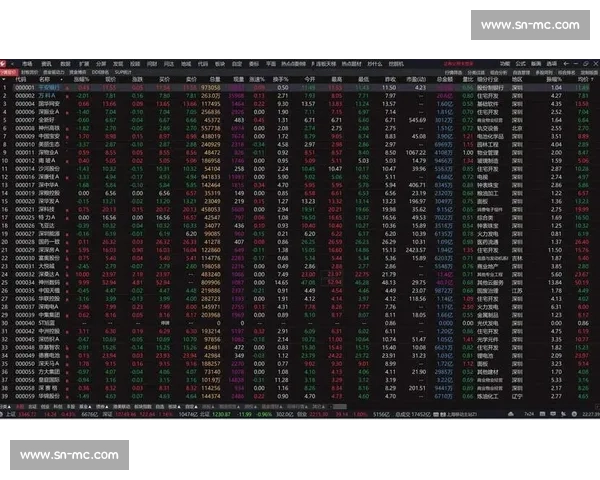Open the table menu triangle left of 代码
This screenshot has height=480, width=600.
[4, 80]
